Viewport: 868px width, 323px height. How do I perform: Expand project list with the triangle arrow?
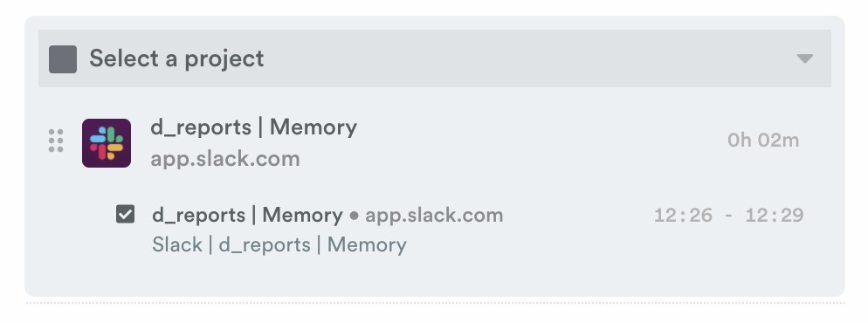click(x=805, y=58)
